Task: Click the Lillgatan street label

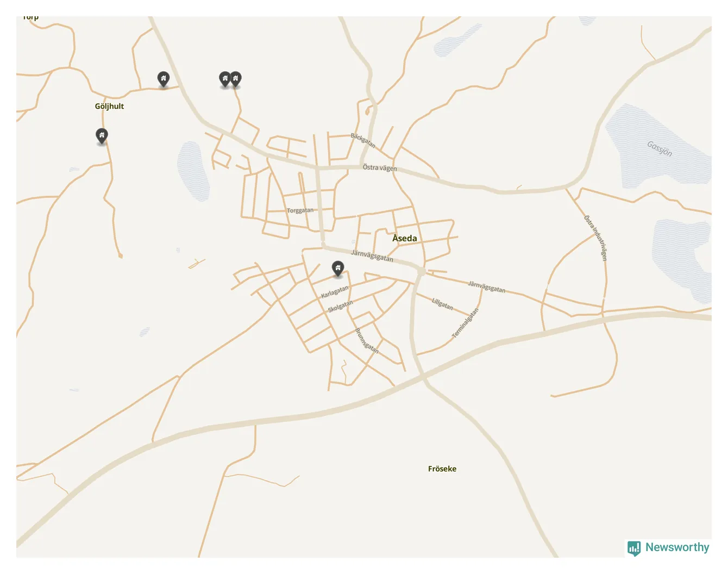Action: pos(442,303)
